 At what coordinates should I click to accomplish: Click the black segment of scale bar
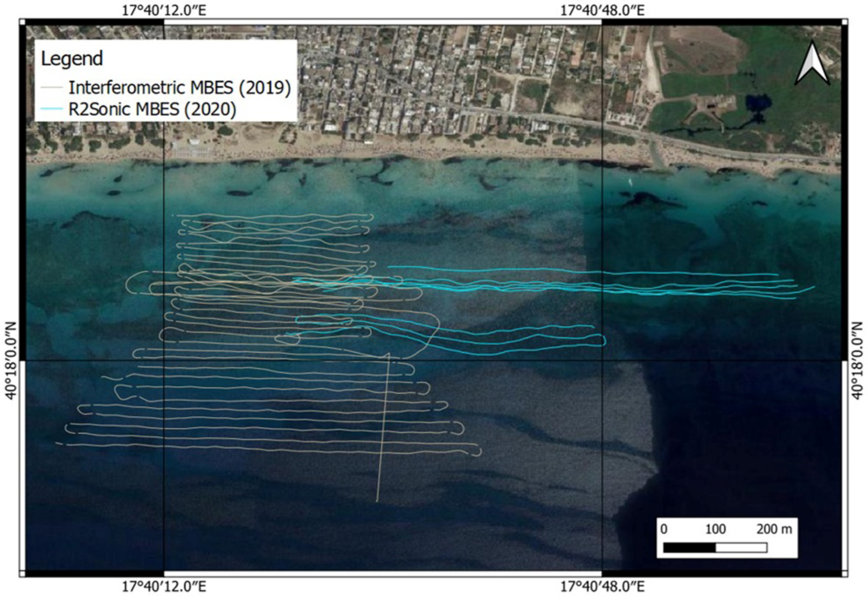pyautogui.click(x=689, y=548)
